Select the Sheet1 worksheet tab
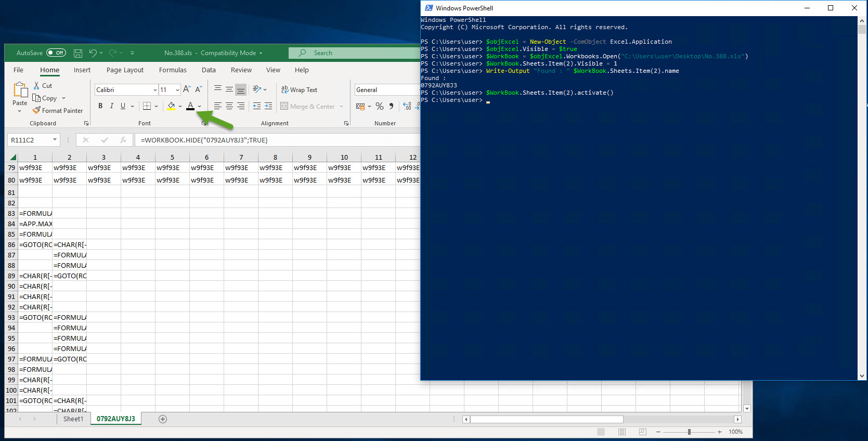The width and height of the screenshot is (868, 441). tap(73, 419)
